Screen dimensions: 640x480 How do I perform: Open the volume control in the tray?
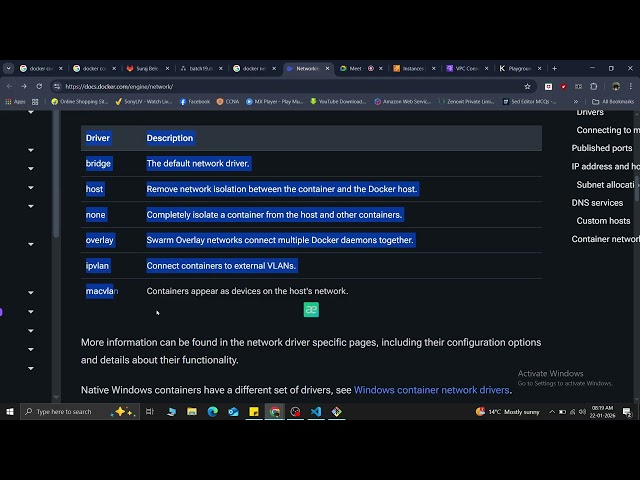pos(582,412)
